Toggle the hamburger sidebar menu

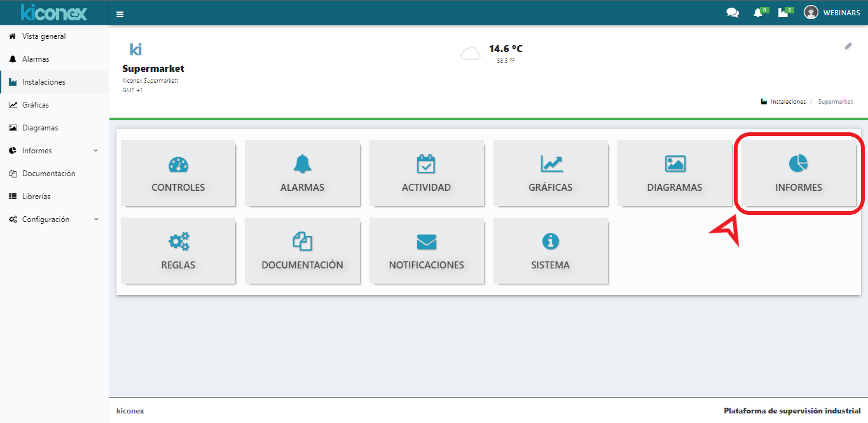pyautogui.click(x=120, y=14)
